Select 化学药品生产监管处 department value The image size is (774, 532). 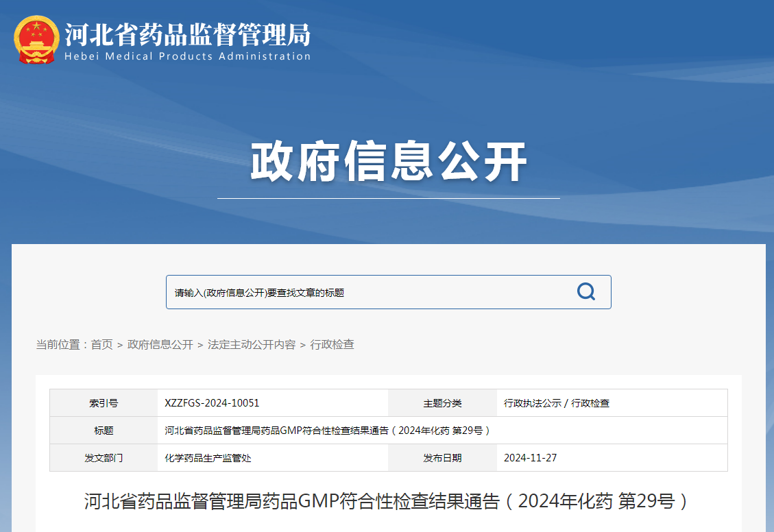click(x=208, y=458)
